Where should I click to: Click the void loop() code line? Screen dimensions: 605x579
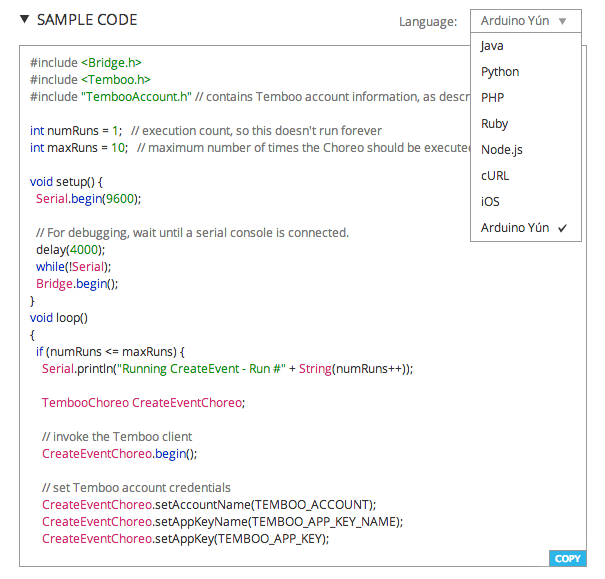tap(59, 318)
